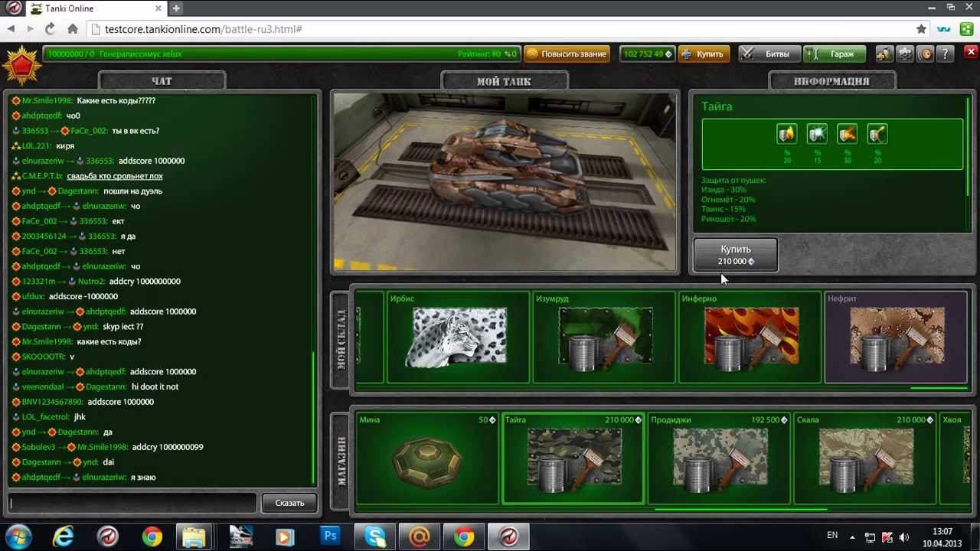The width and height of the screenshot is (980, 551).
Task: Open Photoshop from the taskbar
Action: coord(330,536)
